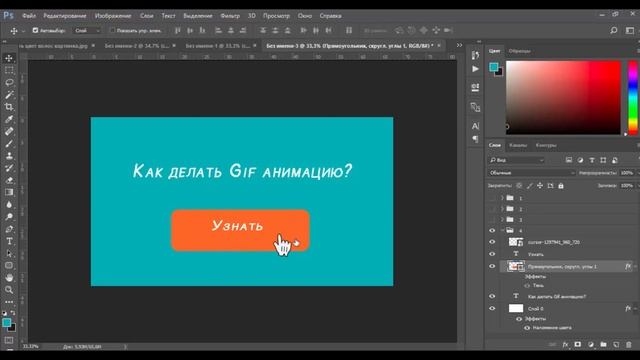Collapse layer group 4
The image size is (640, 360).
(x=502, y=231)
